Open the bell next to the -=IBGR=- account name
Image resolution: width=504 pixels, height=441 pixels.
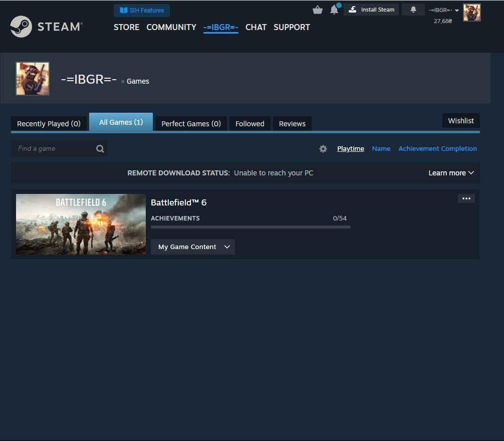413,10
